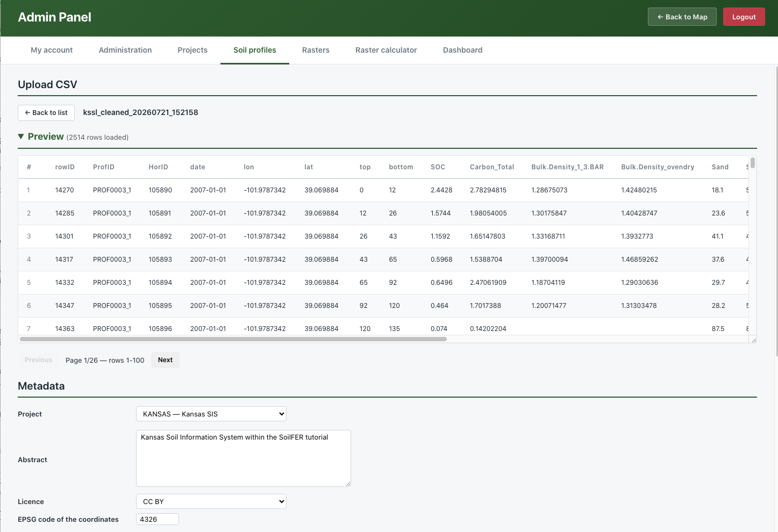Screen dimensions: 778x532
Task: Click the SOC column header
Action: click(438, 167)
